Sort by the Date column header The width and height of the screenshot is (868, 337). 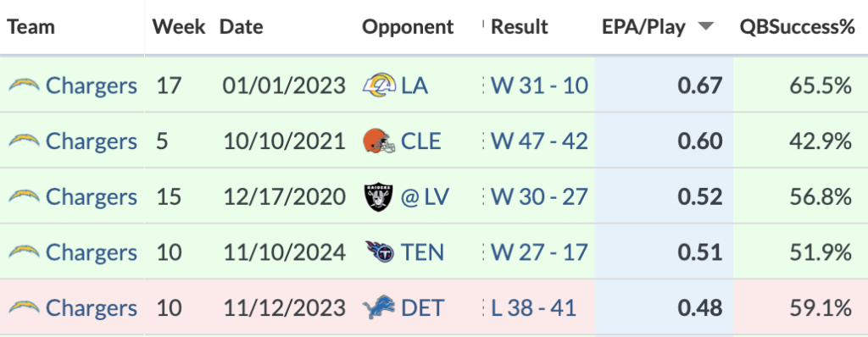pos(242,26)
